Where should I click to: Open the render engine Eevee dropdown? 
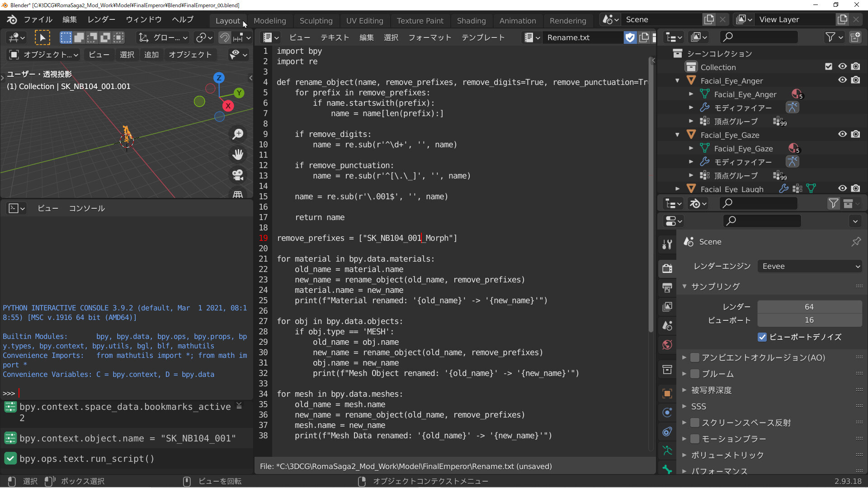pos(810,267)
